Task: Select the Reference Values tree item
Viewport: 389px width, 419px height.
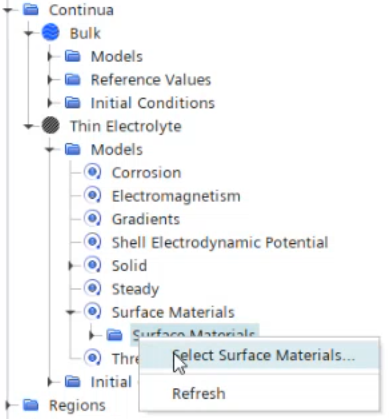Action: point(151,80)
